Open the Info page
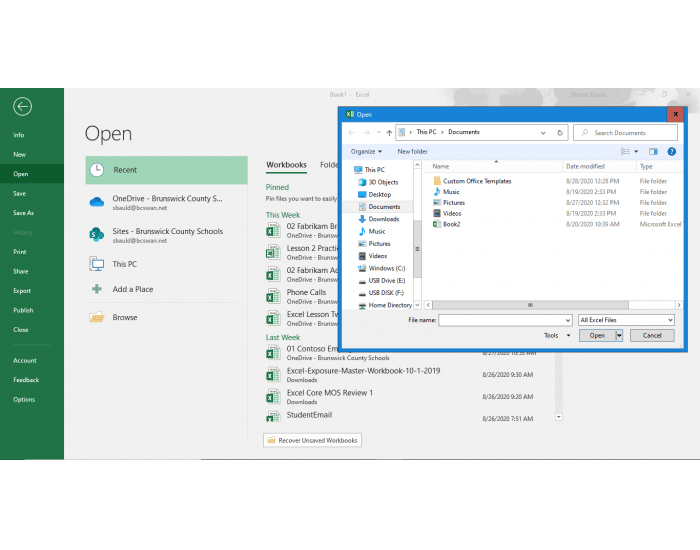This screenshot has width=700, height=550. [19, 135]
